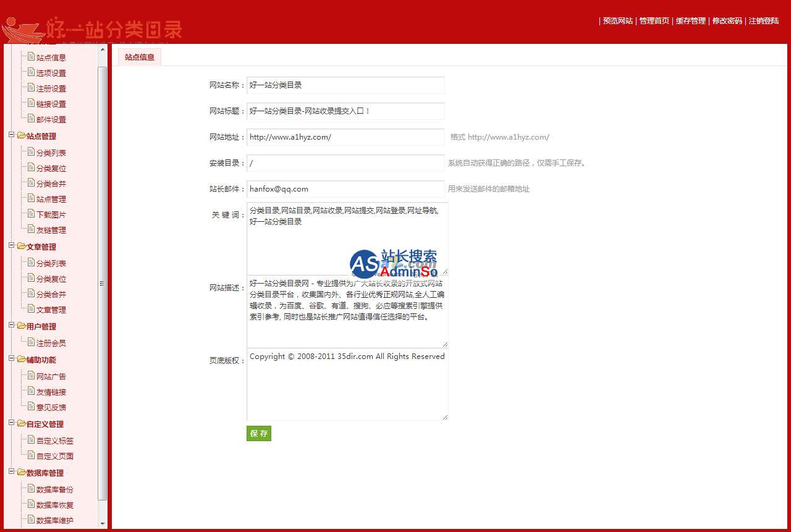Click the green 保存 button

pyautogui.click(x=259, y=434)
